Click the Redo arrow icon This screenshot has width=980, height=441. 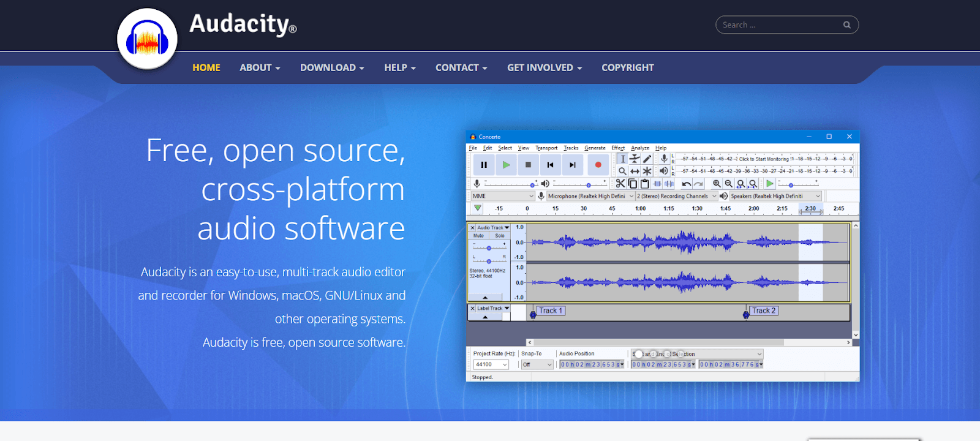698,184
